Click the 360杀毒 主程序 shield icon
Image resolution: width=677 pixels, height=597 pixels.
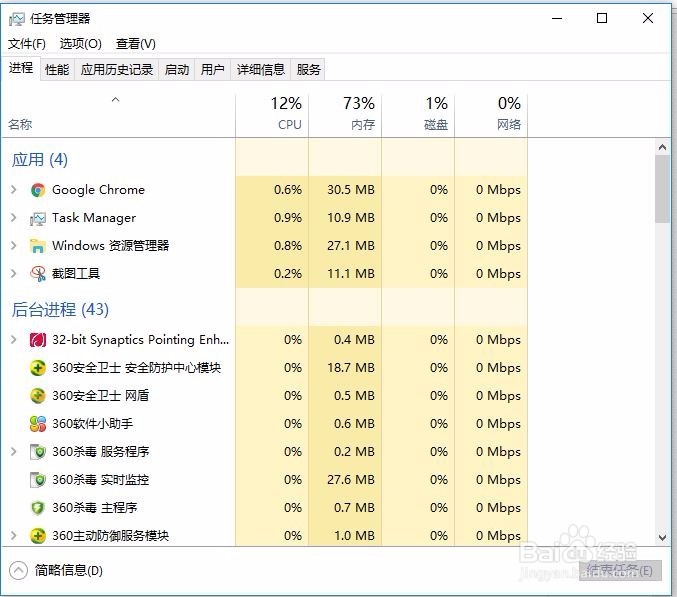tap(38, 508)
